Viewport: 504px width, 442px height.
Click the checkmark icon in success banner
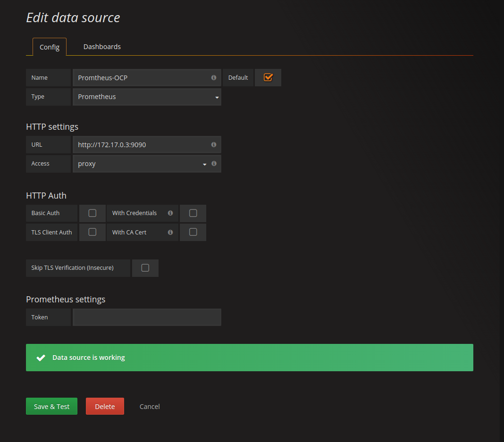pos(41,358)
